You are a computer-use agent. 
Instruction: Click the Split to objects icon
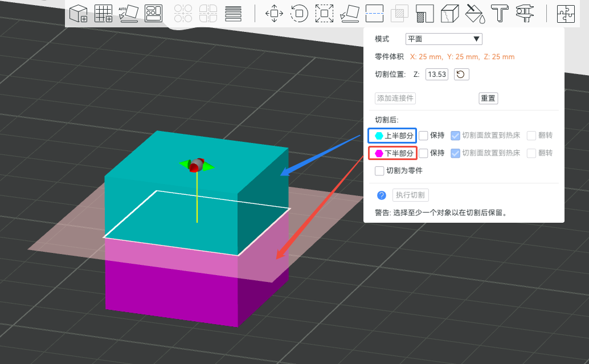click(183, 14)
